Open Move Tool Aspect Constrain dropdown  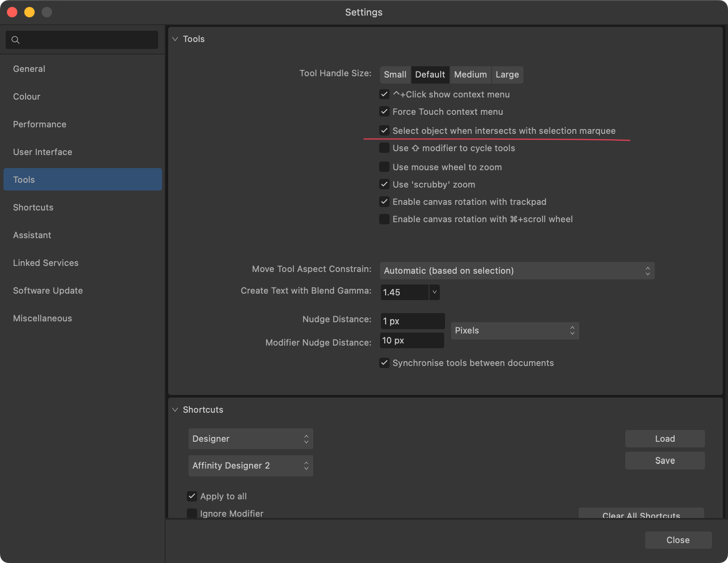[x=517, y=271]
